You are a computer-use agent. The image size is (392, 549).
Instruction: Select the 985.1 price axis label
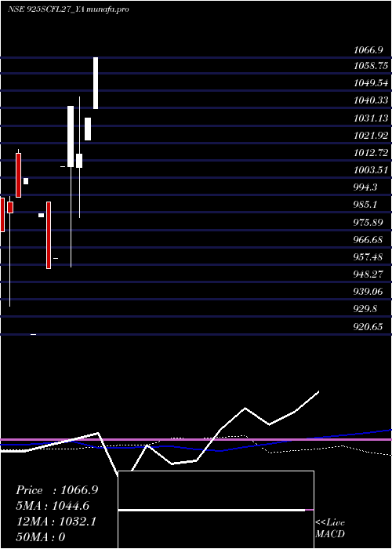click(365, 205)
